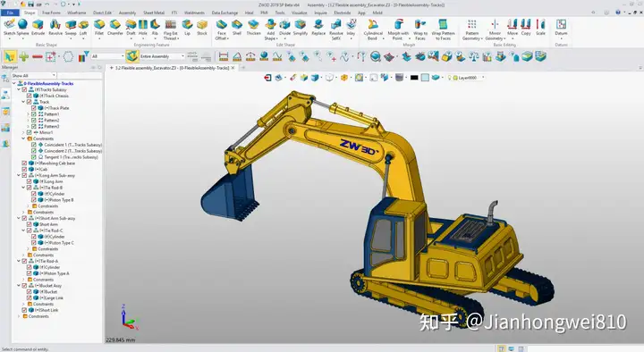Select the Rib tool

tap(155, 27)
